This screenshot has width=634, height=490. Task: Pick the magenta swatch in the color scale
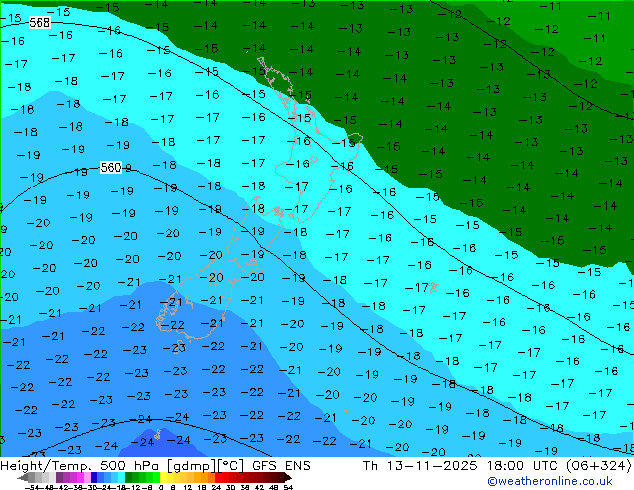(x=80, y=477)
